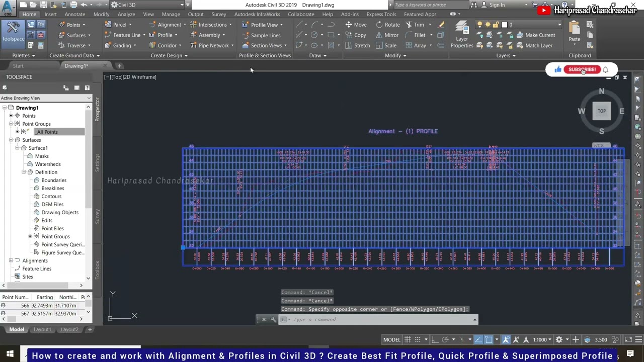Switch to the Annotate ribbon tab
The width and height of the screenshot is (644, 362).
click(x=74, y=14)
